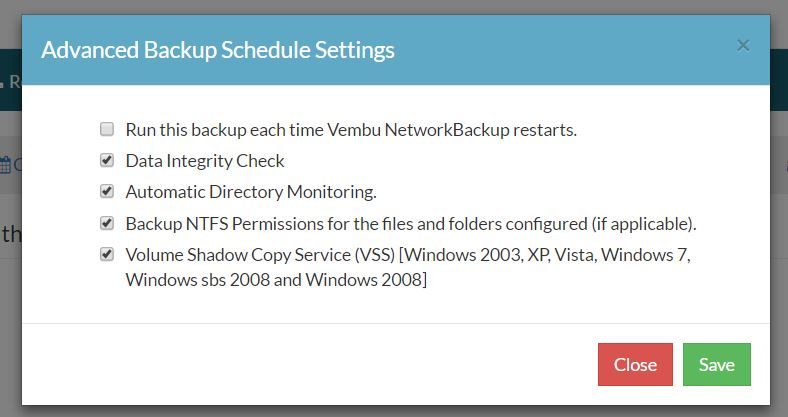788x417 pixels.
Task: Click the blue dialog header bar
Action: click(396, 50)
